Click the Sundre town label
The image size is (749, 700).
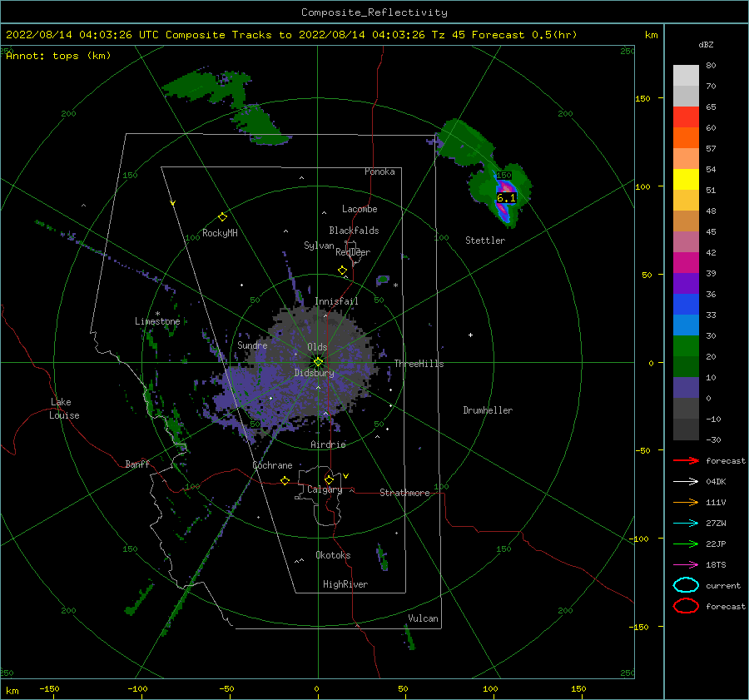(252, 345)
